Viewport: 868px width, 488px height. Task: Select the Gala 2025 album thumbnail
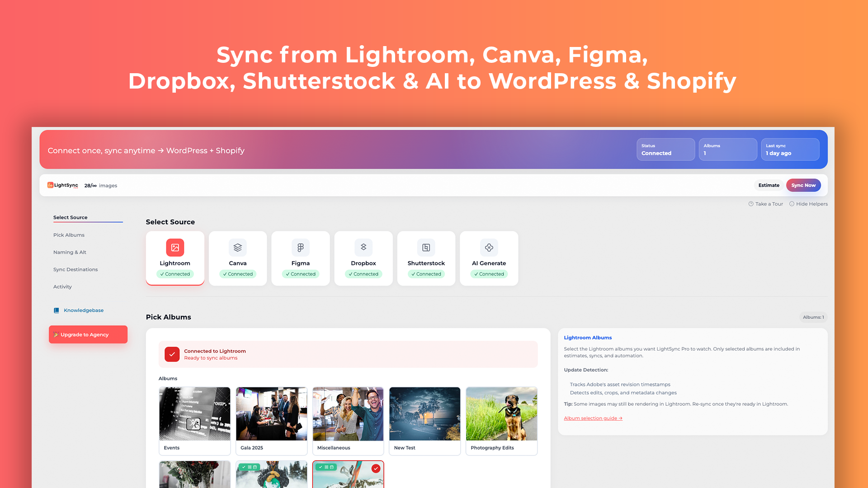pyautogui.click(x=271, y=414)
